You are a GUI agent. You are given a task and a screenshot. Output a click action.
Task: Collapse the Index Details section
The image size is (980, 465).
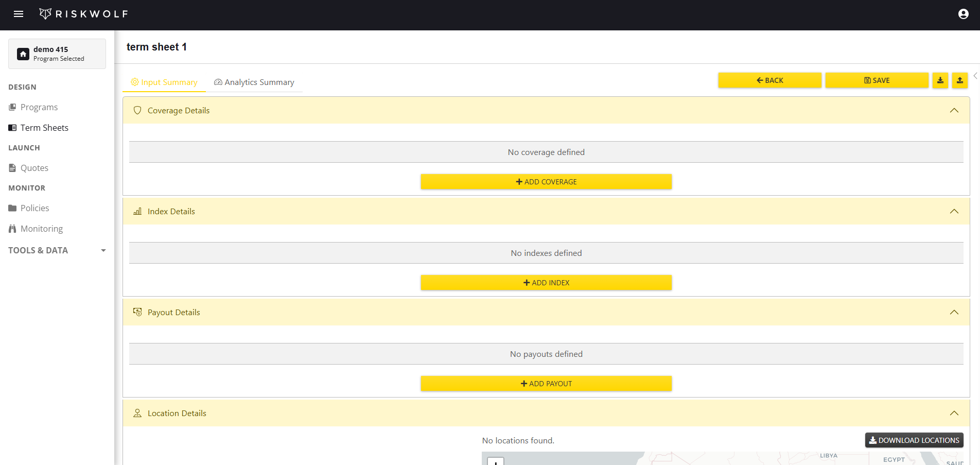click(954, 211)
